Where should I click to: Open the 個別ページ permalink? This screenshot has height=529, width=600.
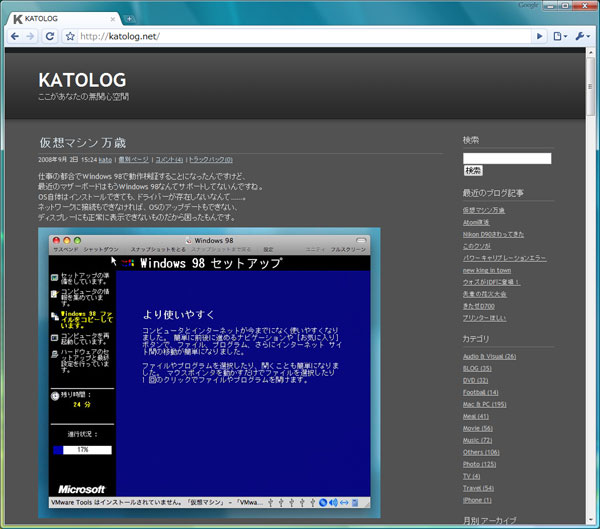click(133, 160)
